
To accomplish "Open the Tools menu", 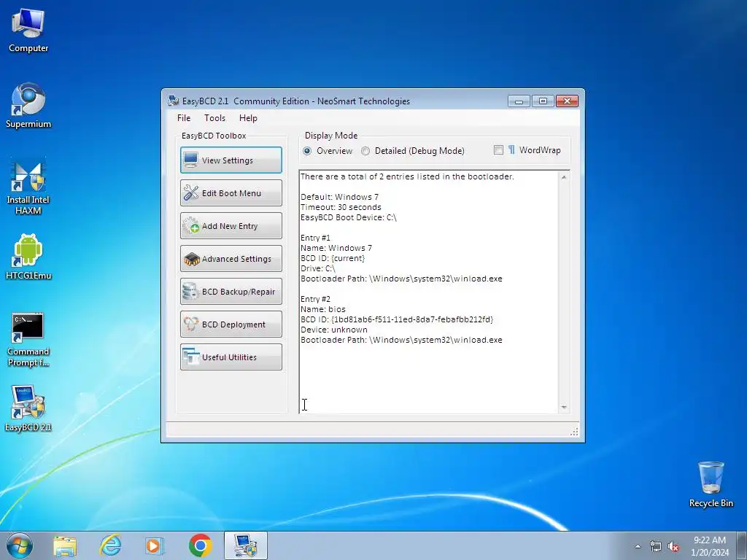I will (x=214, y=118).
